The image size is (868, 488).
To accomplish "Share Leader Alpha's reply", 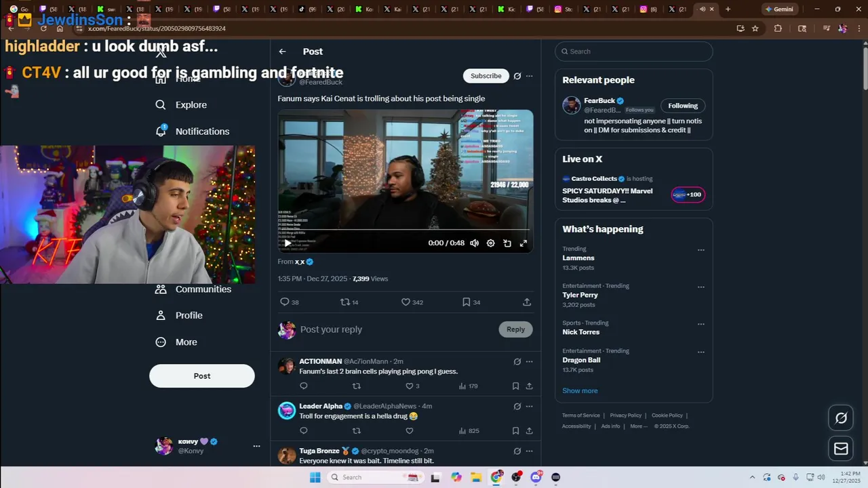I will [529, 431].
